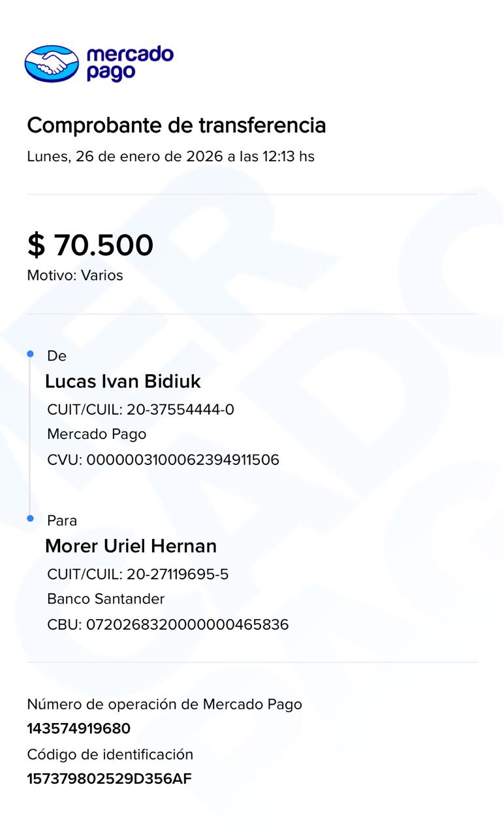Click the "Código de identificación" label
504x836 pixels.
point(110,754)
